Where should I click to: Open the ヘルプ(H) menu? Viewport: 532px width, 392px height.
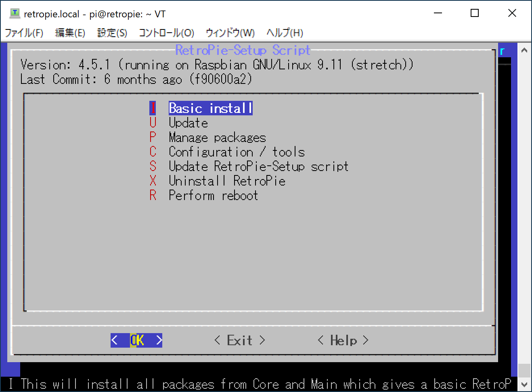tap(284, 33)
